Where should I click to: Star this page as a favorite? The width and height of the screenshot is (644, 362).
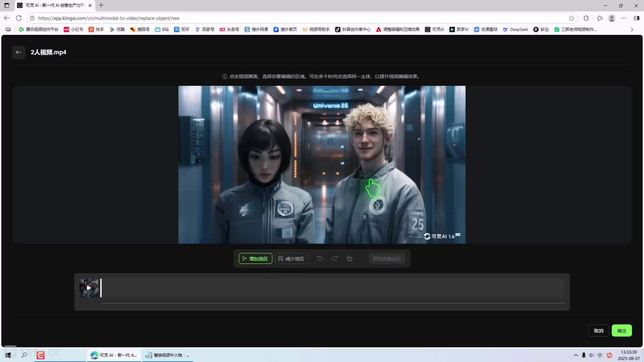(572, 18)
